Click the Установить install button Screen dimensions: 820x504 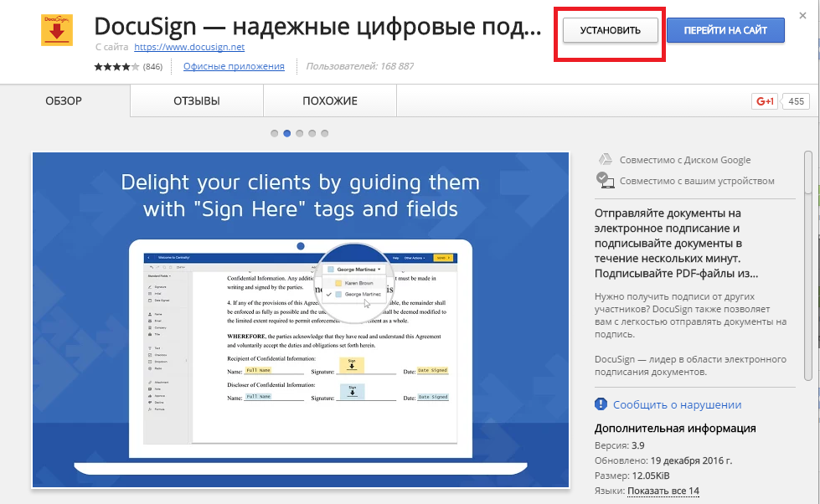(610, 30)
